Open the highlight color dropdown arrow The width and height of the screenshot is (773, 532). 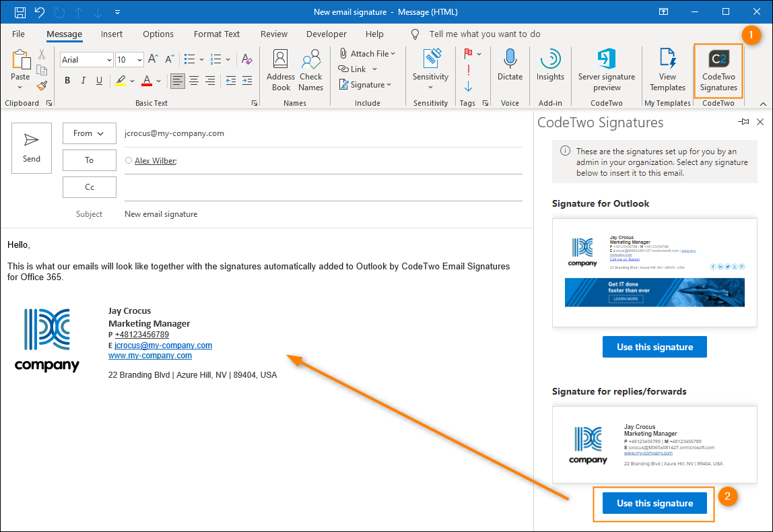(x=132, y=81)
